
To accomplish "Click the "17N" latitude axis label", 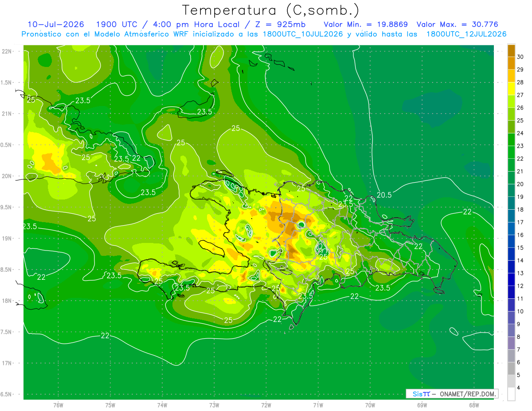I will pyautogui.click(x=7, y=363).
